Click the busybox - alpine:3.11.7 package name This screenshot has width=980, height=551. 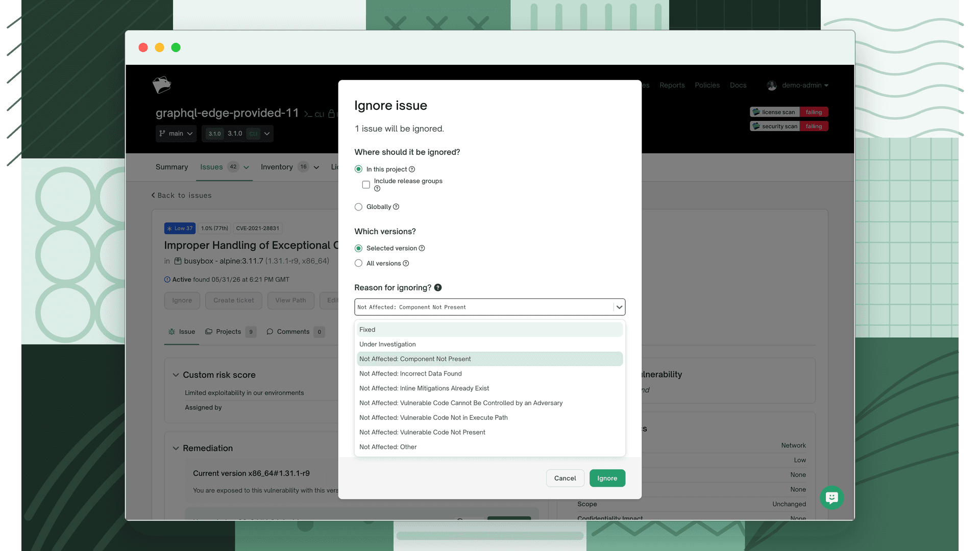[x=224, y=261]
